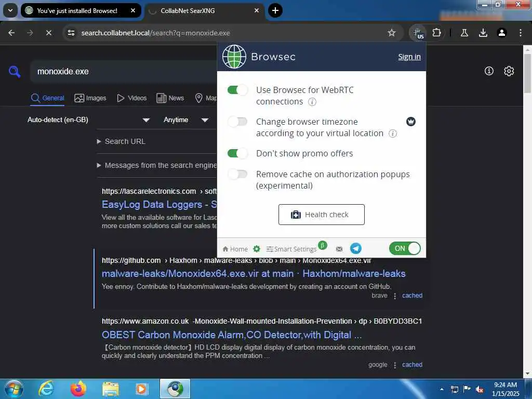The image size is (532, 399).
Task: Switch to the CollabNet SearXNG tab
Action: point(205,10)
